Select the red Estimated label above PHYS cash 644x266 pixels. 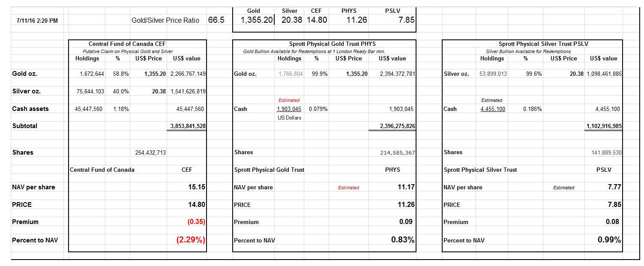coord(289,100)
